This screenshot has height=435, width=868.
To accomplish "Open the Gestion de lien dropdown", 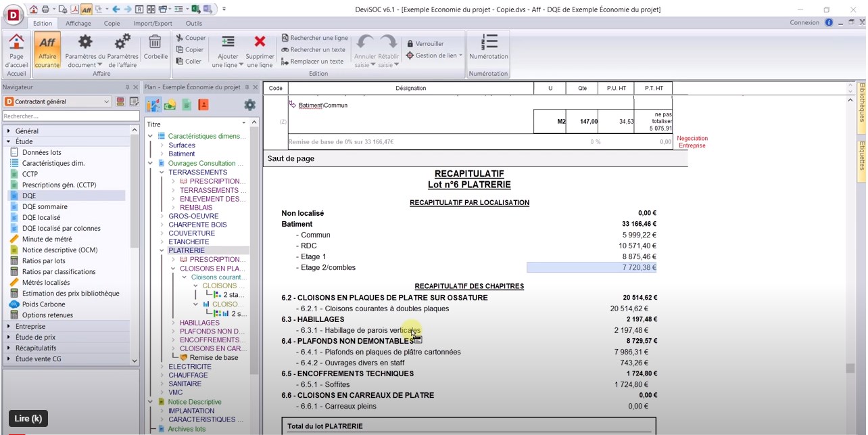I will pyautogui.click(x=434, y=55).
